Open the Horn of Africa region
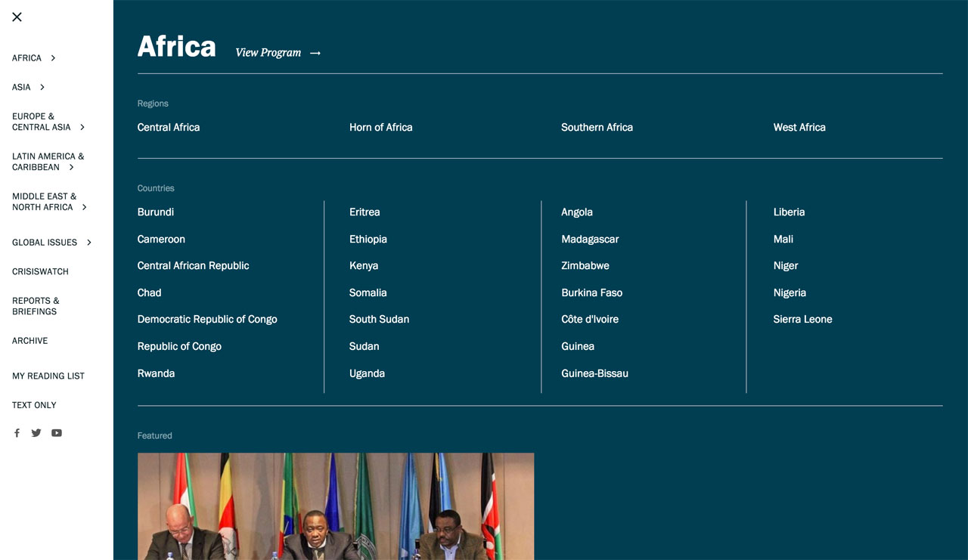 coord(381,127)
